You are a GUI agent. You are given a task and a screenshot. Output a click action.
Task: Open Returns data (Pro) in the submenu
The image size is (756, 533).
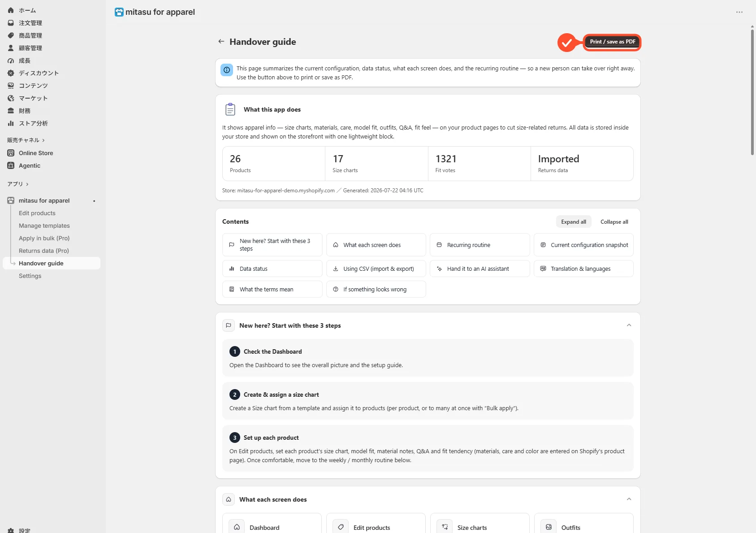pos(44,251)
